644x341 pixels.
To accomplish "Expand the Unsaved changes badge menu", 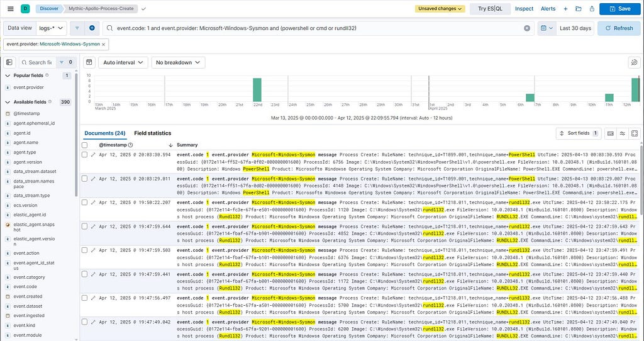I will coord(440,9).
